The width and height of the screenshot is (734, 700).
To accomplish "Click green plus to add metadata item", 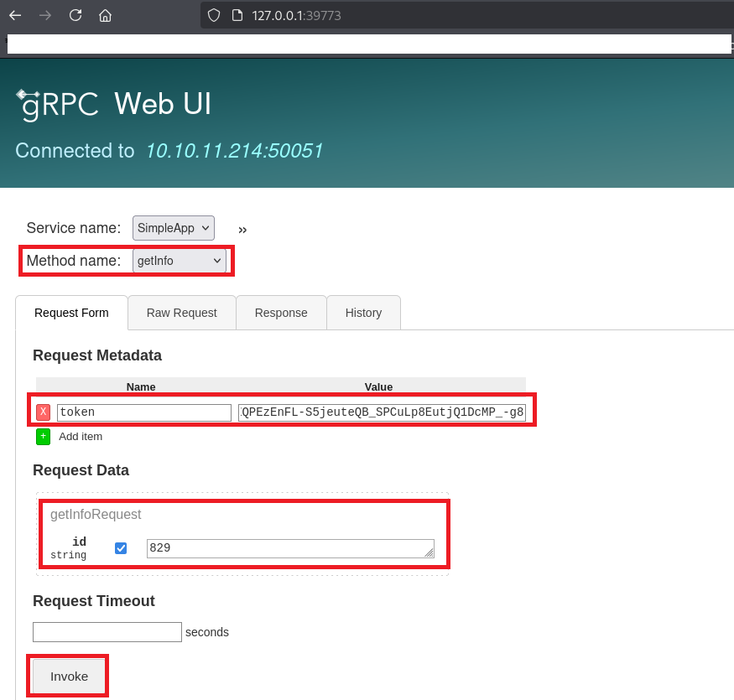I will coord(43,436).
